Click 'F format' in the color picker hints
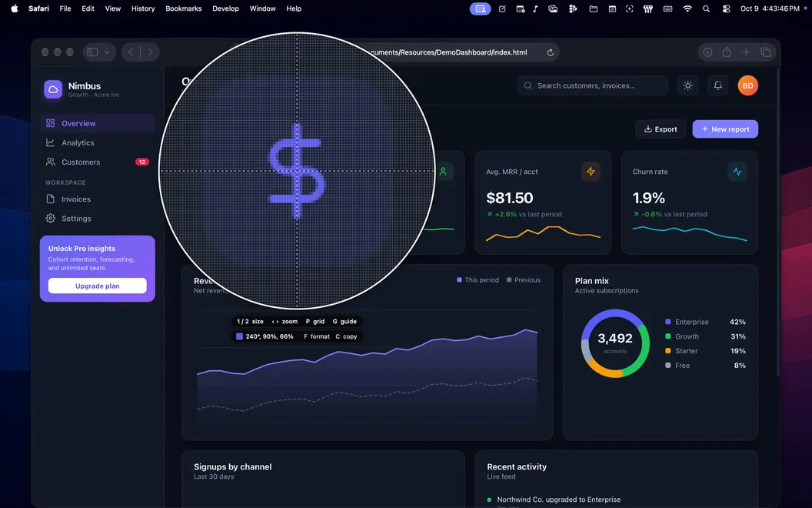The width and height of the screenshot is (812, 508). coord(316,336)
